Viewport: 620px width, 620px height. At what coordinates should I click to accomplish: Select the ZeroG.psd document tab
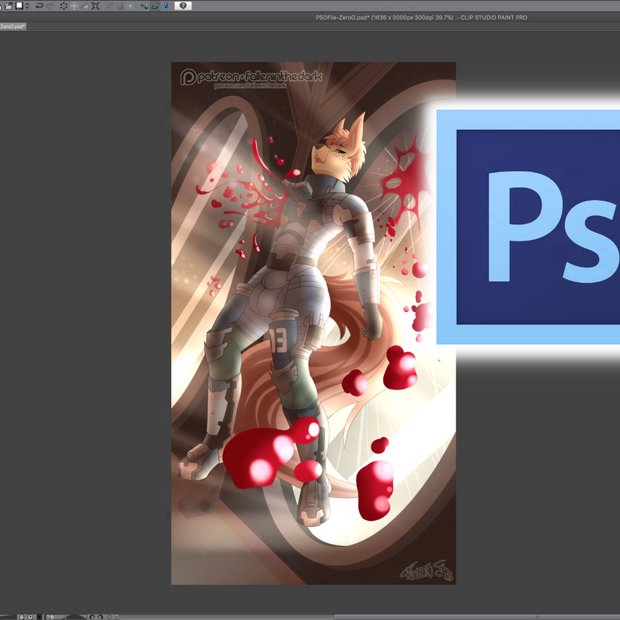(13, 26)
